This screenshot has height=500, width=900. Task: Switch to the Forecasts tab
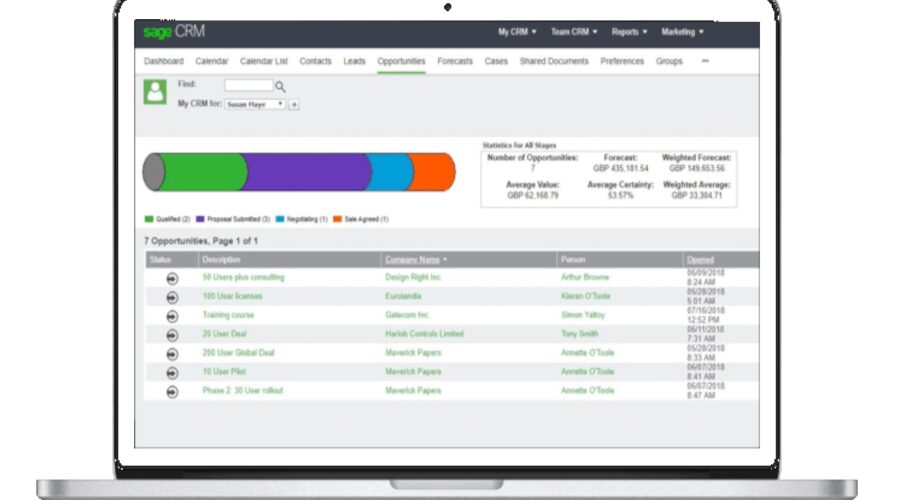pos(455,61)
